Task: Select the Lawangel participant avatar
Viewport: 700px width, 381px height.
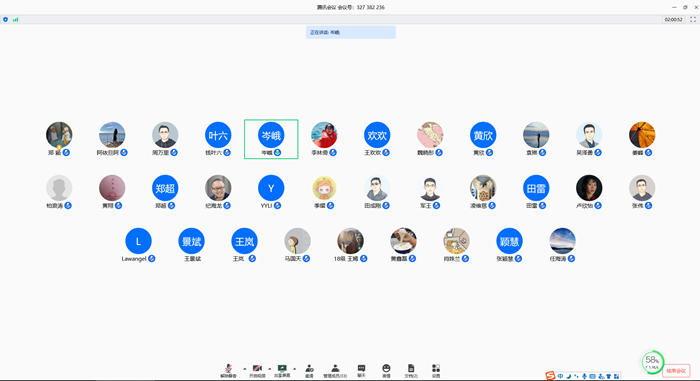Action: pyautogui.click(x=138, y=241)
